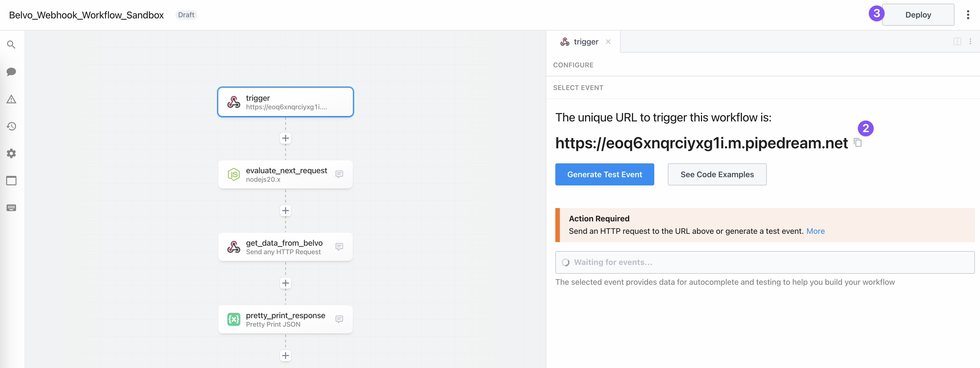Click Generate Test Event button
This screenshot has width=980, height=368.
[604, 174]
